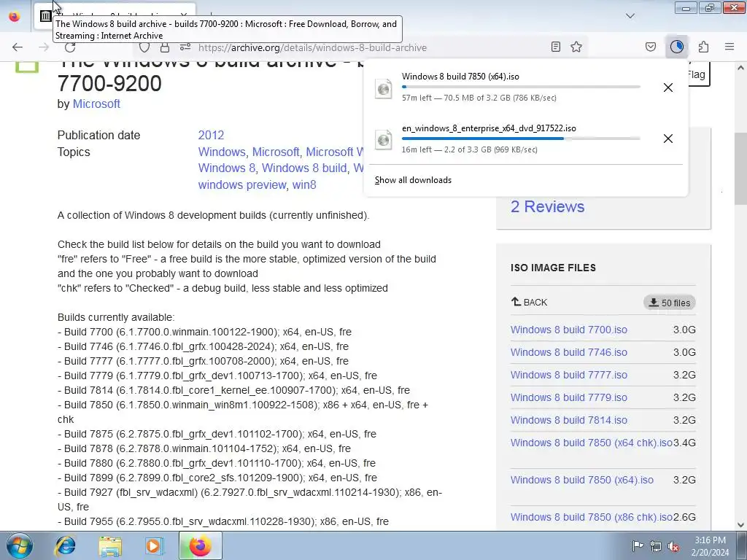The width and height of the screenshot is (747, 560).
Task: Open site permissions icon in address bar
Action: tap(185, 47)
